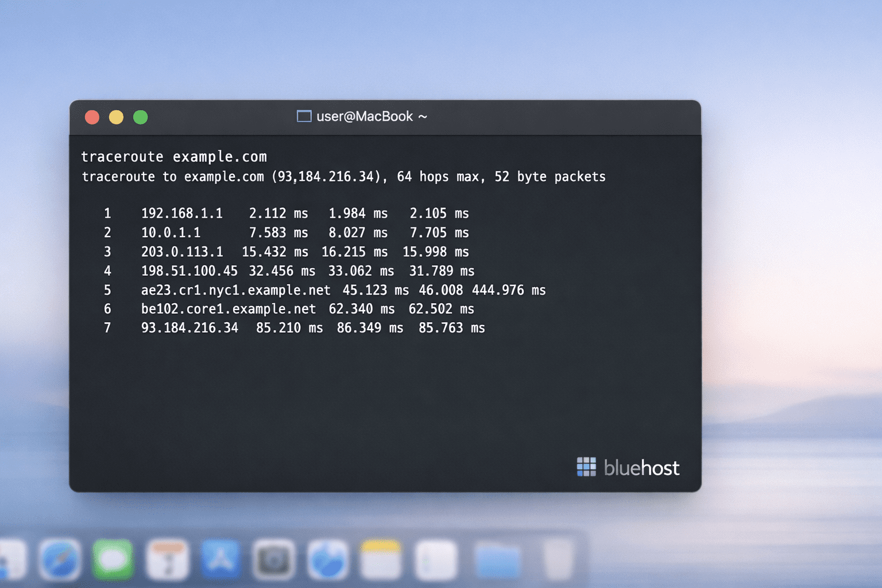Viewport: 882px width, 588px height.
Task: Click the proxy icon in the terminal title bar
Action: [304, 116]
